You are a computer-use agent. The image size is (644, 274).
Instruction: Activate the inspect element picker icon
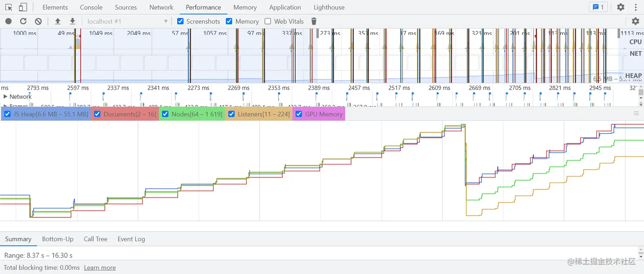(9, 7)
